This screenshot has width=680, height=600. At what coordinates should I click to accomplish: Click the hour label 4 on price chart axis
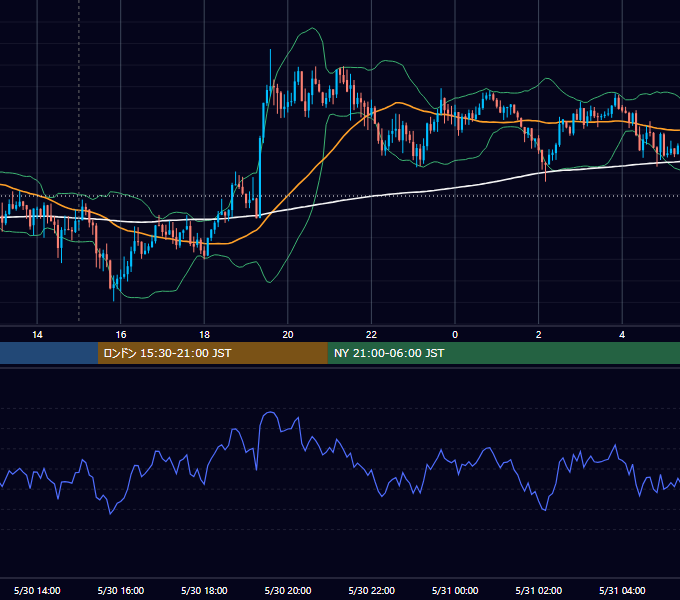(x=622, y=335)
